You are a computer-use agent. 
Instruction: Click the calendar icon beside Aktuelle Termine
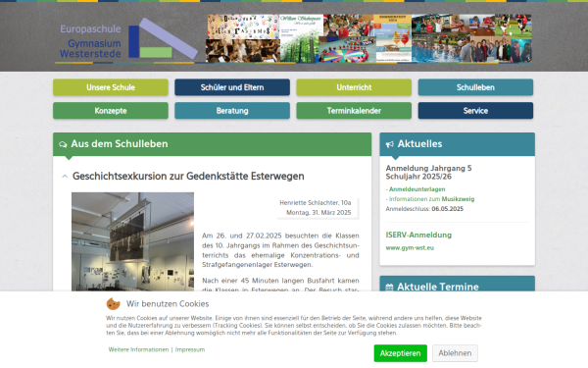click(389, 288)
